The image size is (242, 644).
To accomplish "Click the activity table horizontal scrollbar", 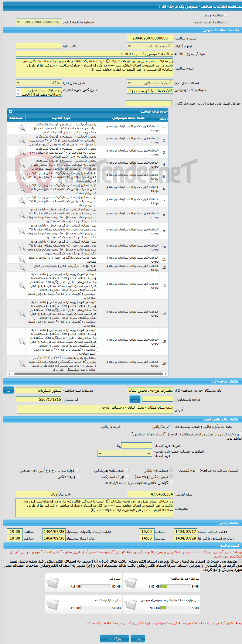I will click(x=88, y=374).
